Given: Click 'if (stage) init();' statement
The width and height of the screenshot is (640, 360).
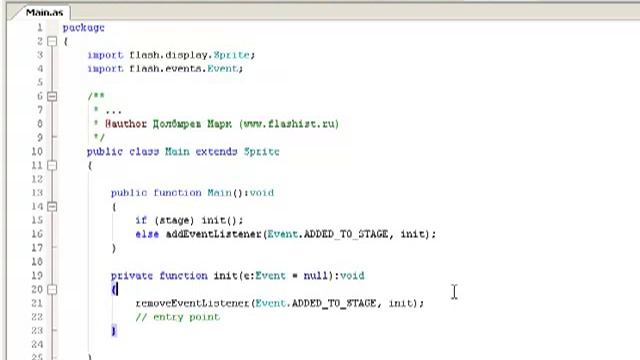Looking at the screenshot, I should [x=189, y=220].
